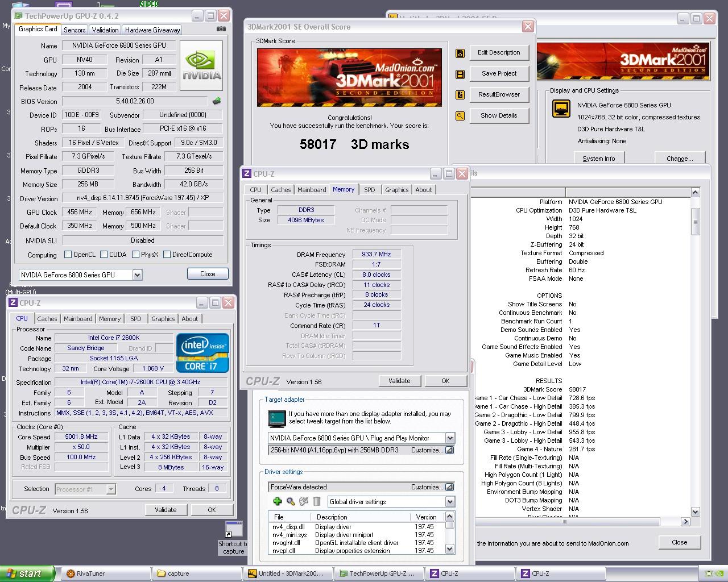Select About tab in CPU-Z processor window
Screen dimensions: 728x582
coord(190,319)
